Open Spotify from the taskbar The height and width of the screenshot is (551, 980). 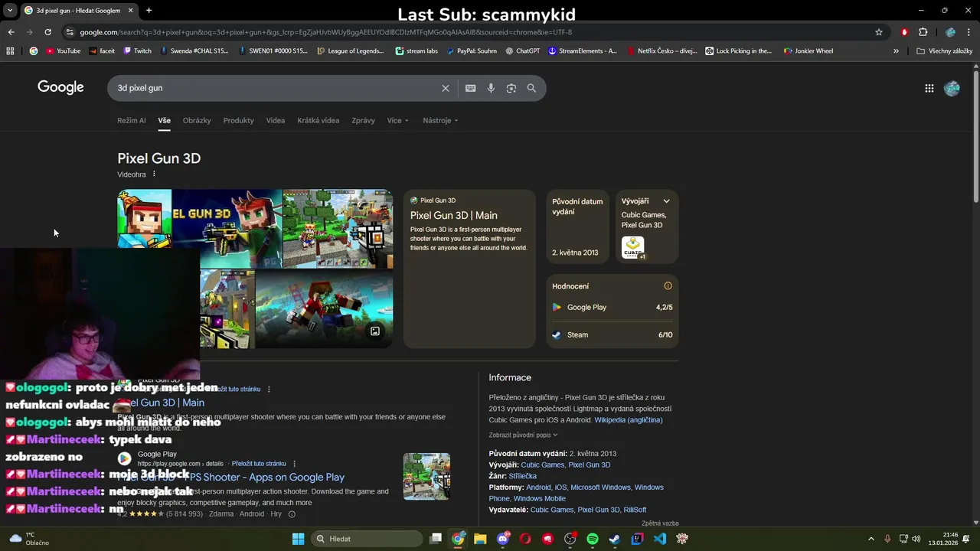point(593,539)
